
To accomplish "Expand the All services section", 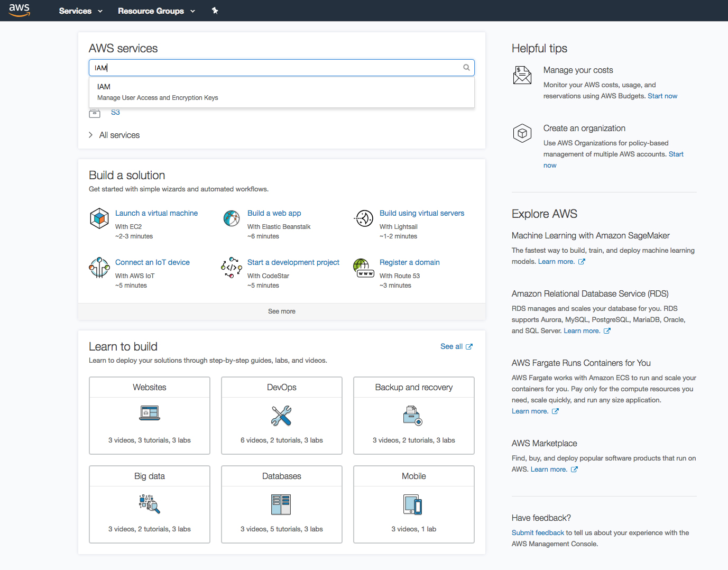I will tap(114, 135).
